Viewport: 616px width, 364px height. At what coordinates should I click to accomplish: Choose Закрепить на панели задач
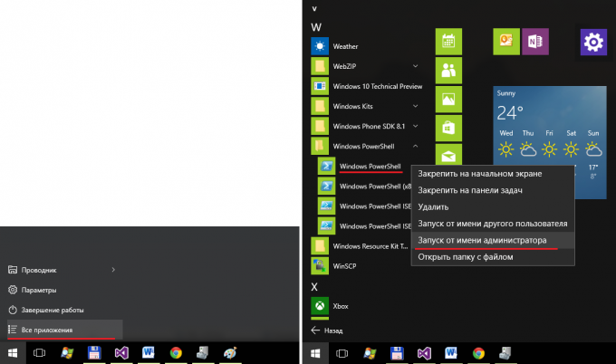pyautogui.click(x=493, y=190)
